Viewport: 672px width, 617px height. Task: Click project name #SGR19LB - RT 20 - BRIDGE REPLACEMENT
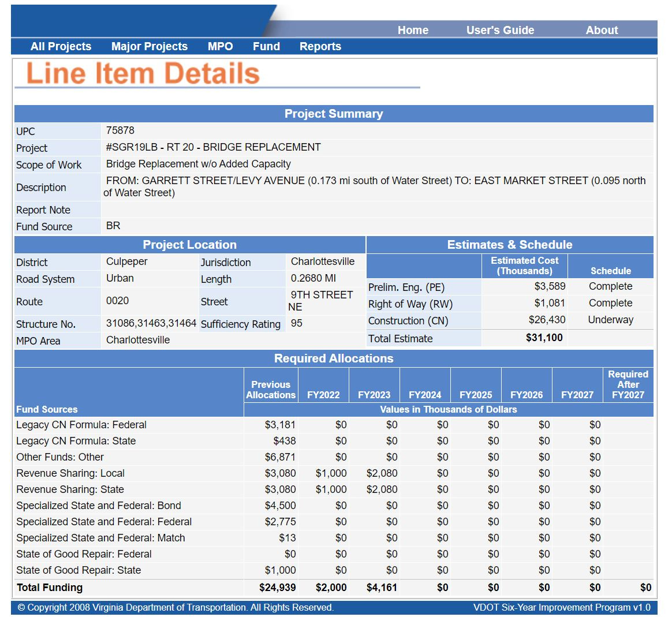[x=214, y=147]
